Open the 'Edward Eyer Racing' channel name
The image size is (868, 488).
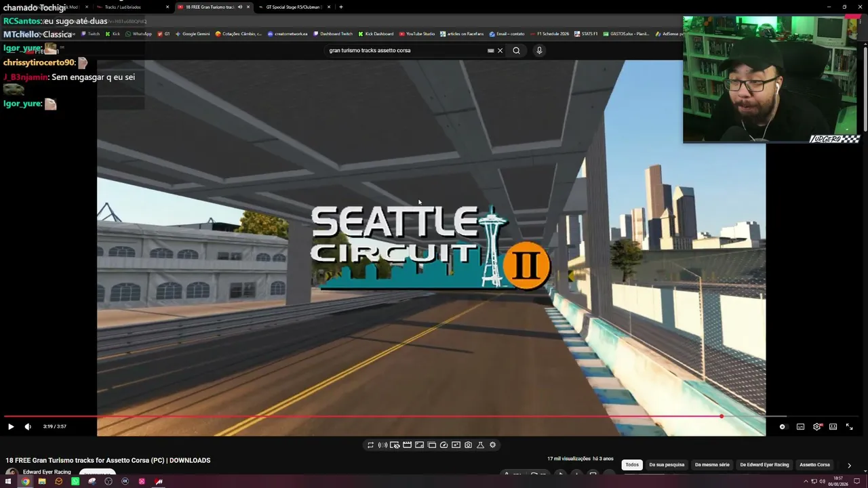coord(47,472)
